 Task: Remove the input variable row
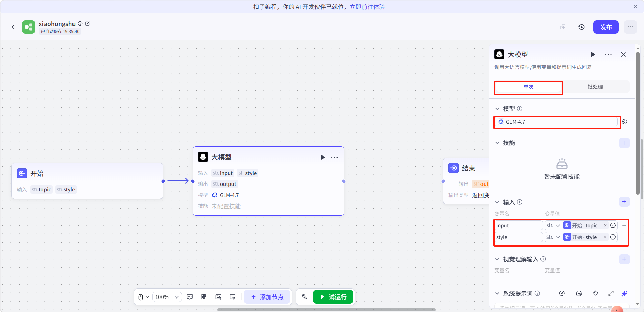pos(624,225)
